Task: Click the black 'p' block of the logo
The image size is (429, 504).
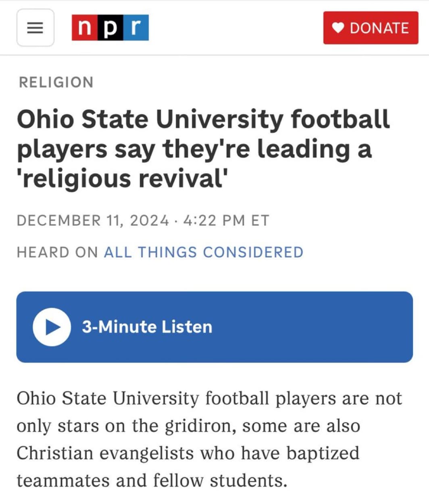Action: click(x=110, y=27)
